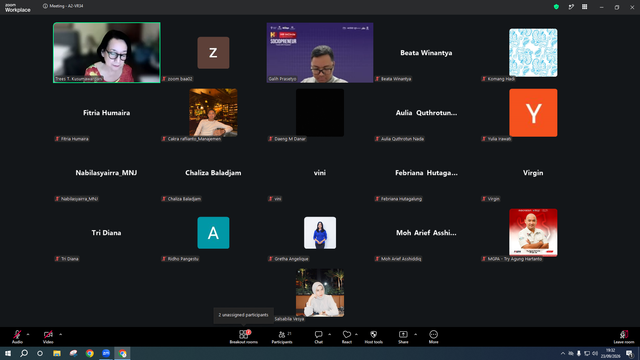Open Host tools shield menu
Image resolution: width=640 pixels, height=360 pixels.
tap(373, 337)
